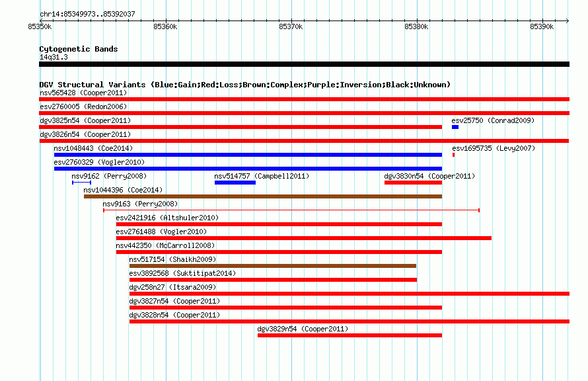Click the nsv9162 (Perry2008) thin blue feature
This screenshot has height=381, width=588.
click(81, 183)
